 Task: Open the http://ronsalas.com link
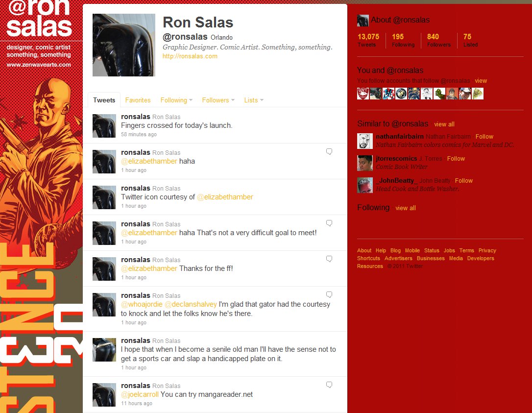[190, 56]
